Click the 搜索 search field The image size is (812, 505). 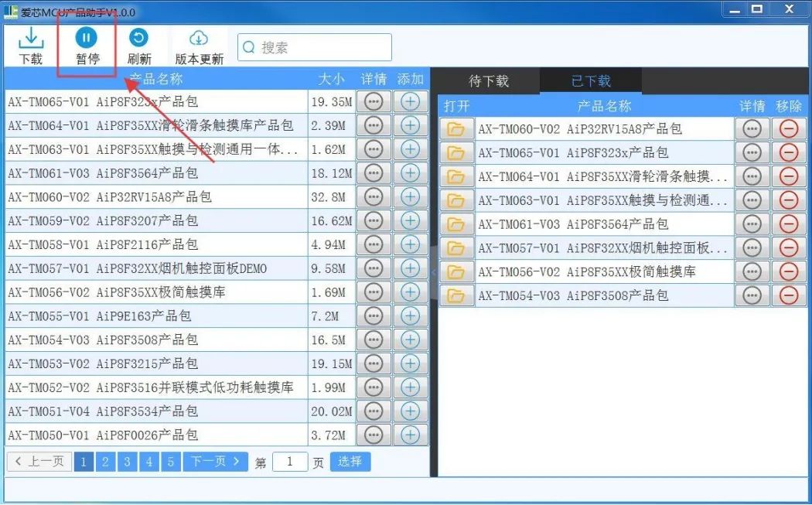click(x=314, y=48)
